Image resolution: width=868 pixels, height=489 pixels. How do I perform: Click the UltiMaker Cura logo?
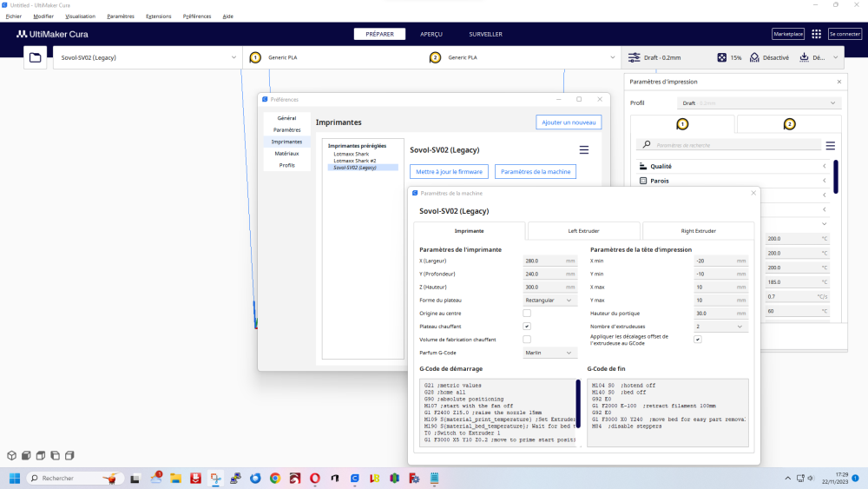tap(52, 35)
